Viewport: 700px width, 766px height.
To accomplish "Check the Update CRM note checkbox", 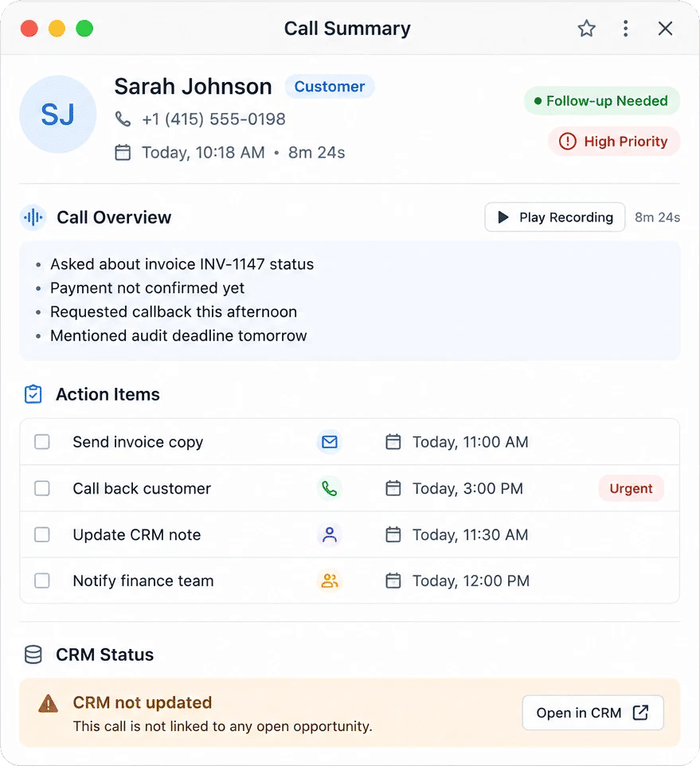I will point(42,534).
